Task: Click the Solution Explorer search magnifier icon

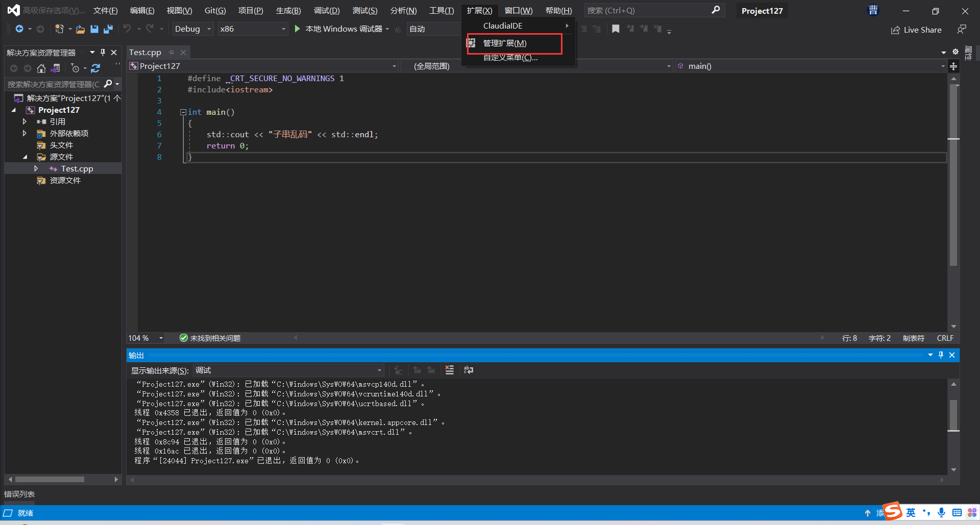Action: pos(108,84)
